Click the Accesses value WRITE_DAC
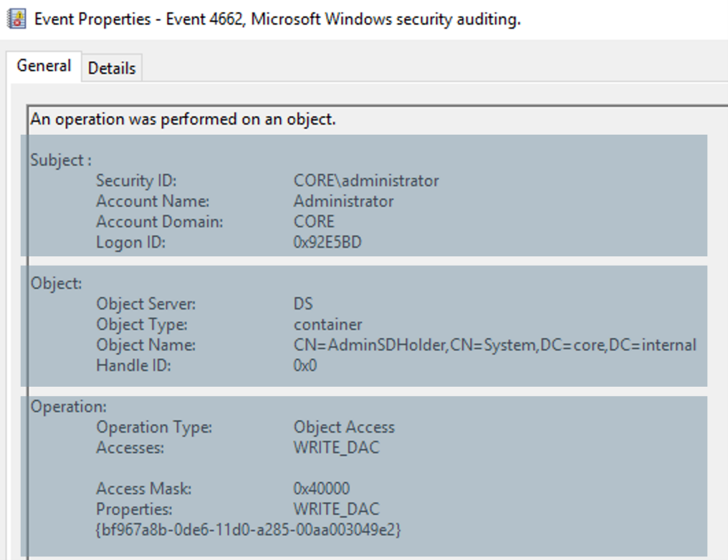Screen dimensions: 728x560 tap(337, 448)
